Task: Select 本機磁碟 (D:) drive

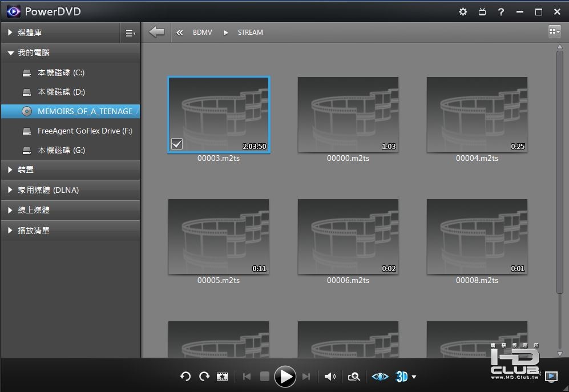Action: 61,92
